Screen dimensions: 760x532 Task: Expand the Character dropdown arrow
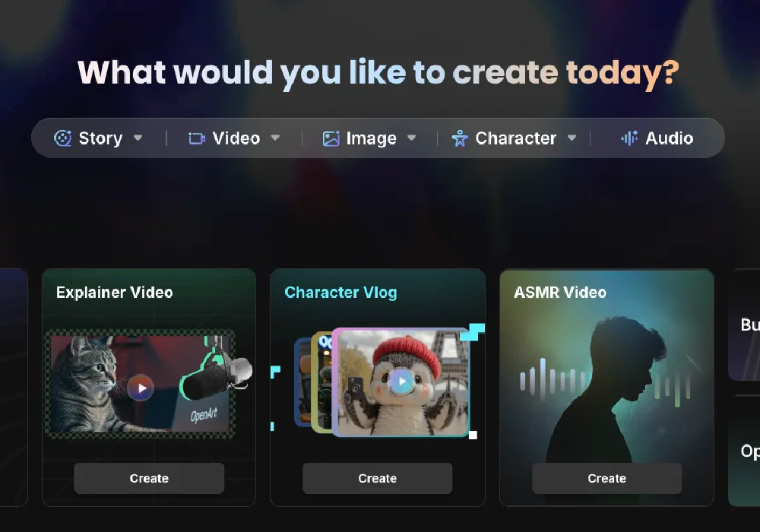[572, 138]
